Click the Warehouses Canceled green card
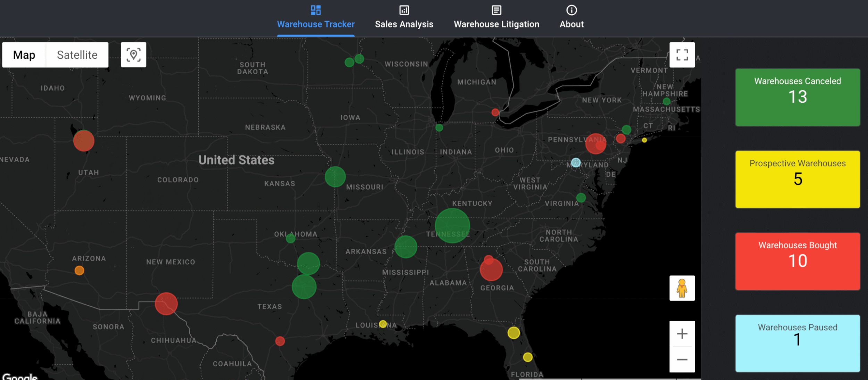The image size is (868, 380). [798, 97]
